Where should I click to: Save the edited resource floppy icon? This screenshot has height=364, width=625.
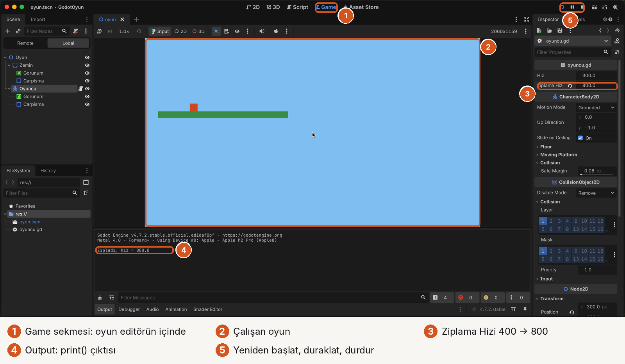point(560,30)
